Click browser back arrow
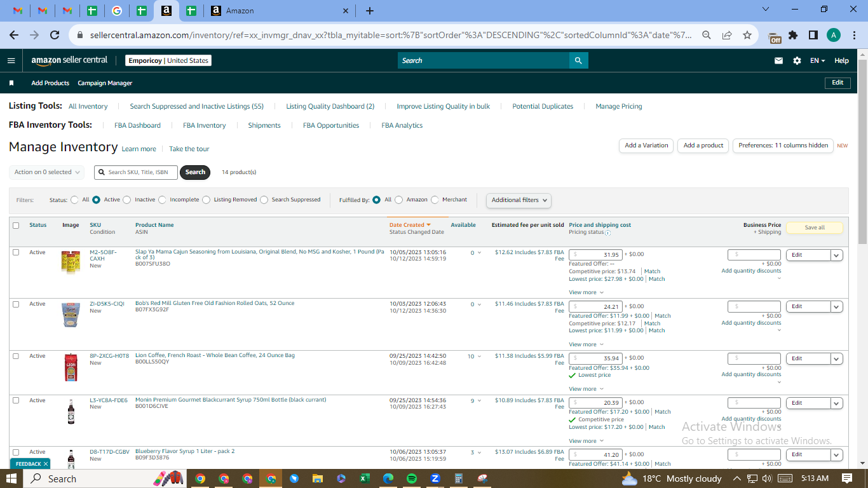The width and height of the screenshot is (868, 488). (x=14, y=35)
